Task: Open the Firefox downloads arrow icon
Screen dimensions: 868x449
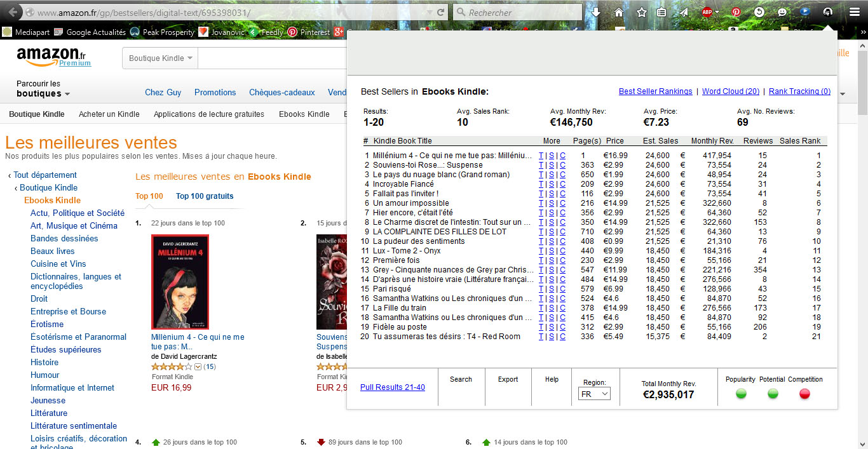Action: [x=595, y=12]
